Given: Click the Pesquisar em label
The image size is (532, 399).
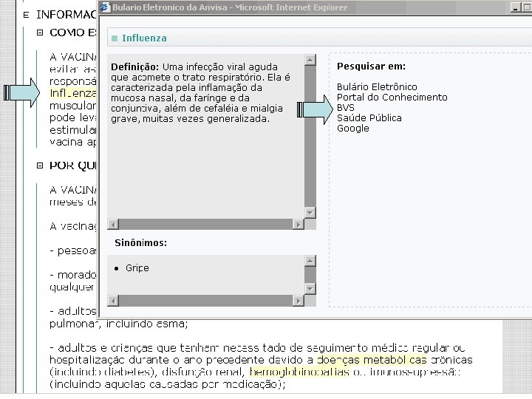Looking at the screenshot, I should 371,66.
